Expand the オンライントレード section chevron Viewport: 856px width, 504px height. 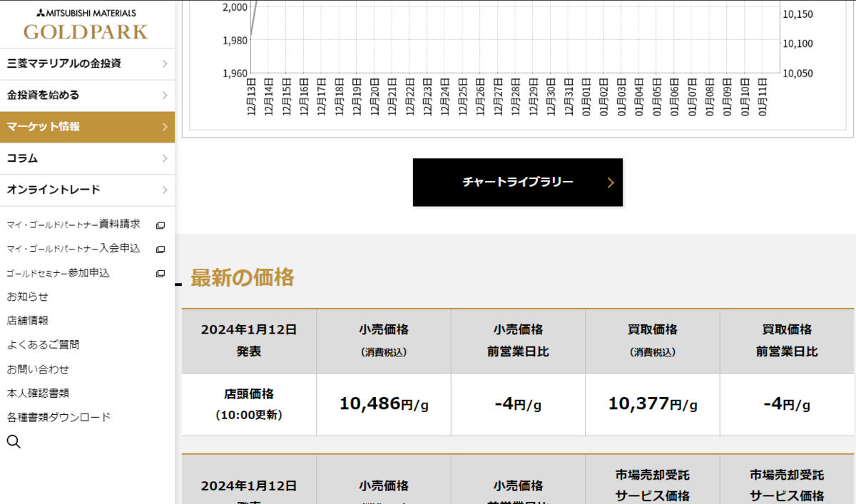pyautogui.click(x=165, y=190)
